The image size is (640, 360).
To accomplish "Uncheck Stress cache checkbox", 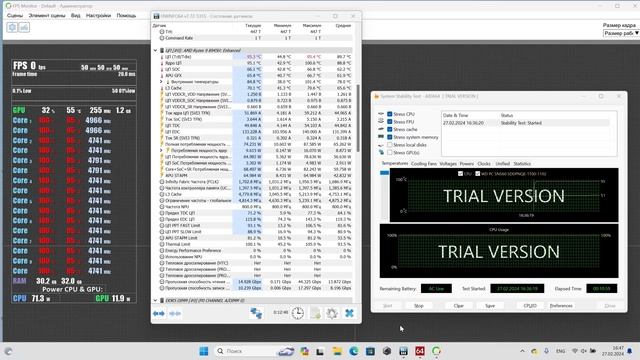I will (x=390, y=129).
